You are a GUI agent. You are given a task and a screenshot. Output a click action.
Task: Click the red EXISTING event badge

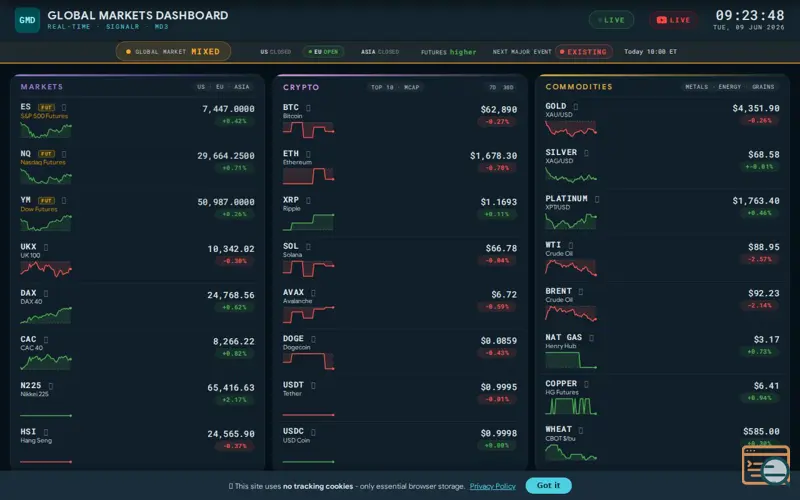point(584,52)
